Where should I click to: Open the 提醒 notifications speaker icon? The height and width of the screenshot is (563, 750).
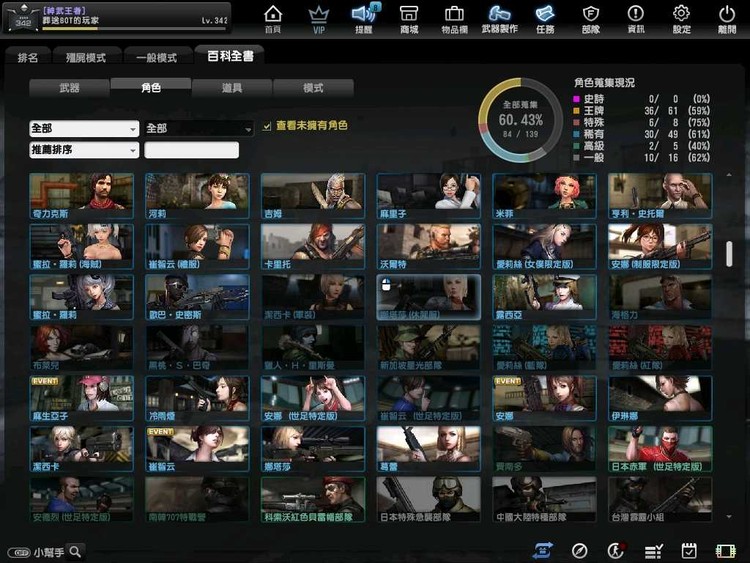364,19
